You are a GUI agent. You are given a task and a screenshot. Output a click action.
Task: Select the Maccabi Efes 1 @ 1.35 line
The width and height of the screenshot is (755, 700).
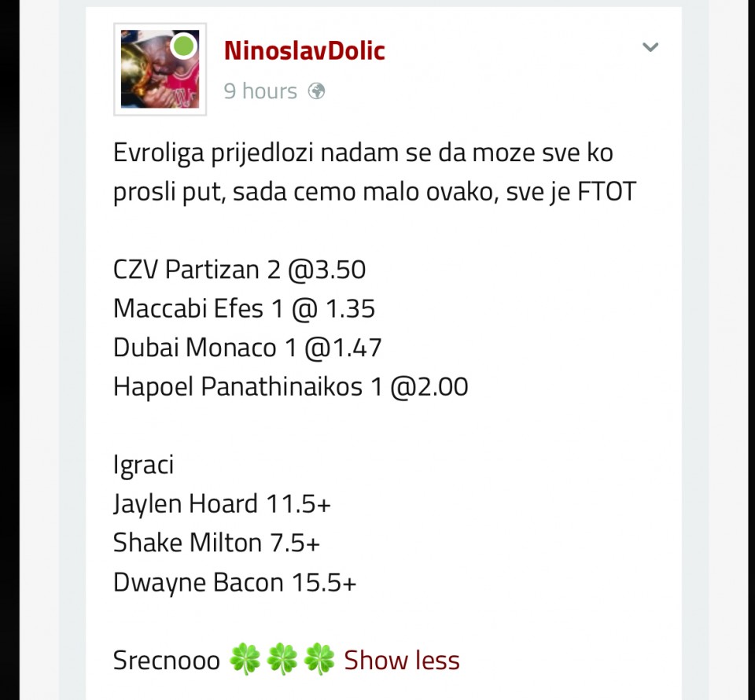(x=244, y=308)
